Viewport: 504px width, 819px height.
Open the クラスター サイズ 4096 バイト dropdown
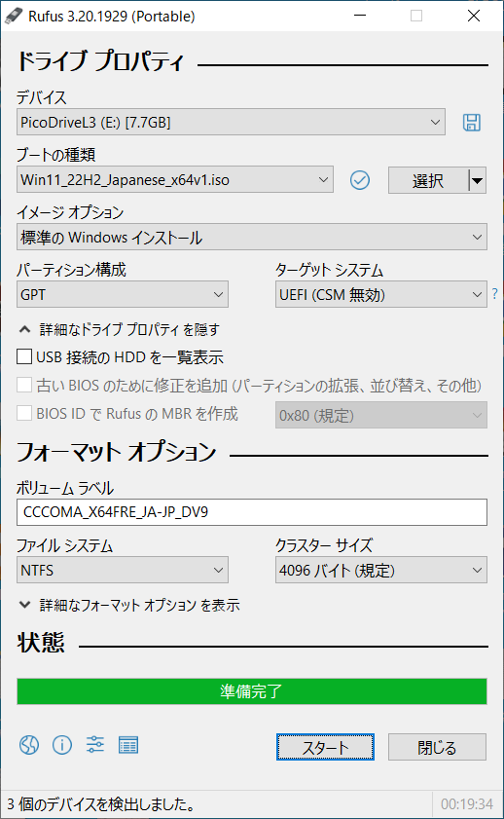tap(380, 570)
